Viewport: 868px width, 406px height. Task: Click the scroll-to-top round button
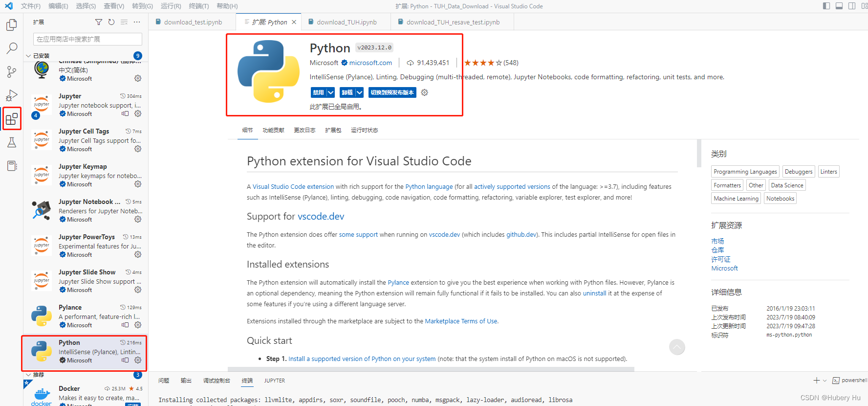tap(677, 347)
